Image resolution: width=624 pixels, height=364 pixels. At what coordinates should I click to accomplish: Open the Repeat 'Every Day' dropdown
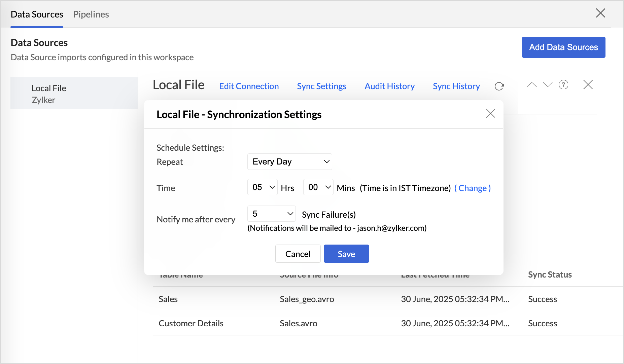289,162
